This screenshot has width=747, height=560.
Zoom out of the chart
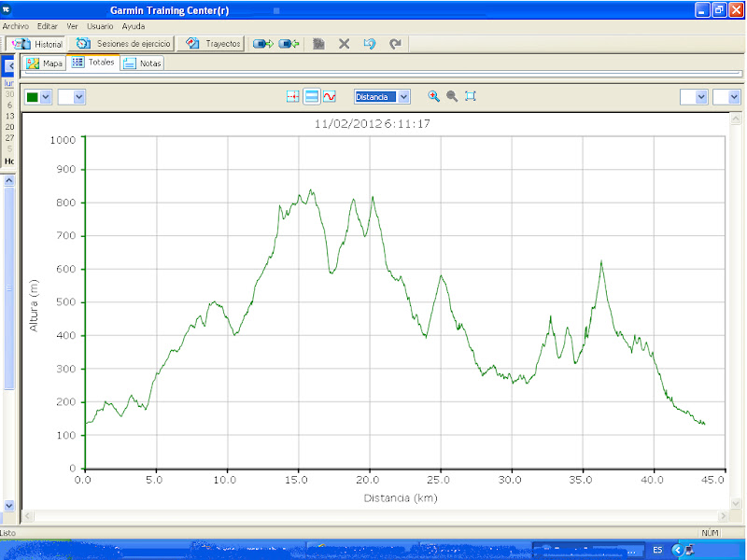[452, 97]
